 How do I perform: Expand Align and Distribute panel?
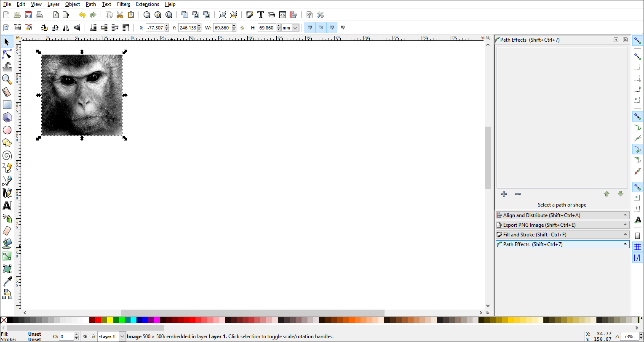563,215
